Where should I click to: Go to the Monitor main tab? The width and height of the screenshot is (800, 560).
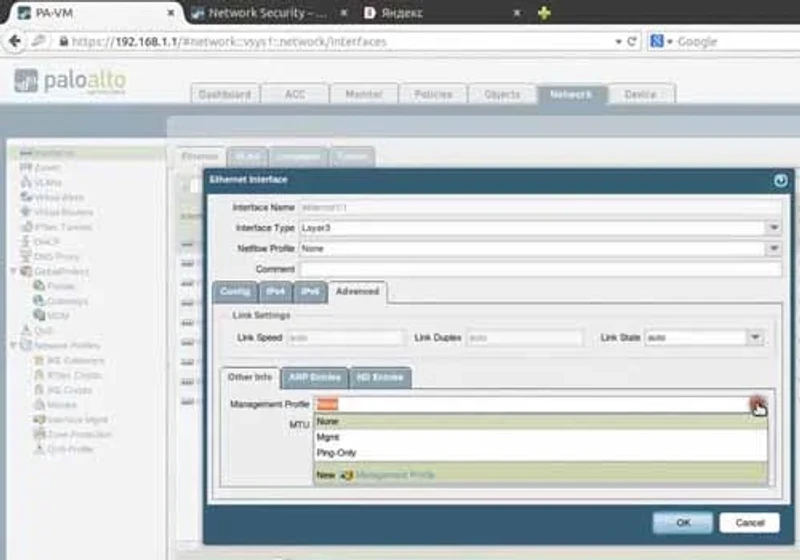[364, 94]
